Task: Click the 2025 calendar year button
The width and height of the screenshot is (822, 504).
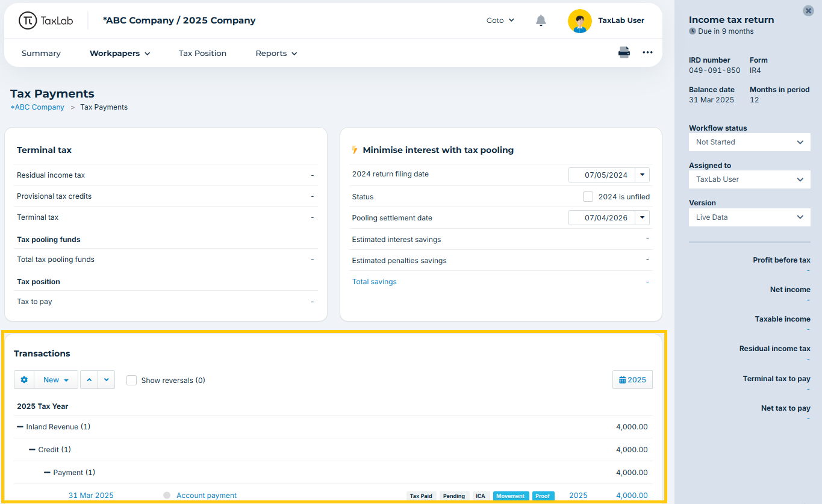Action: tap(632, 380)
